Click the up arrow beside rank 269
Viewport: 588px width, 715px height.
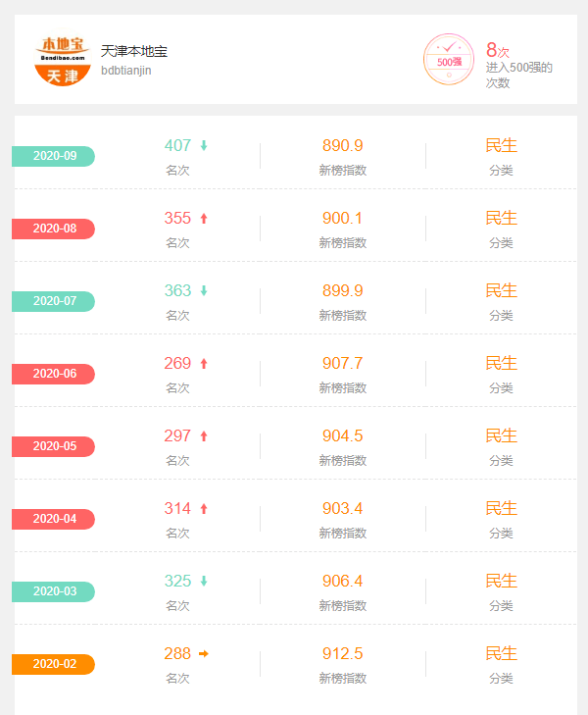click(204, 364)
